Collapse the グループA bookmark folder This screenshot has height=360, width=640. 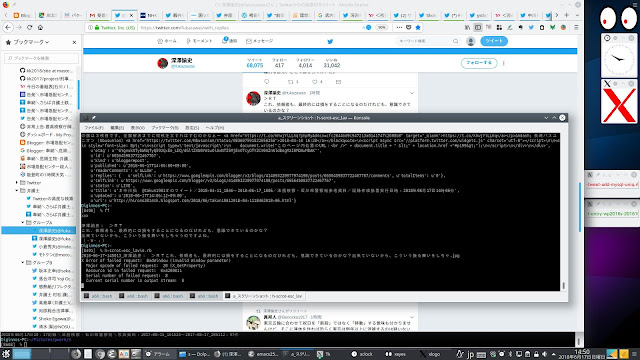(x=23, y=222)
